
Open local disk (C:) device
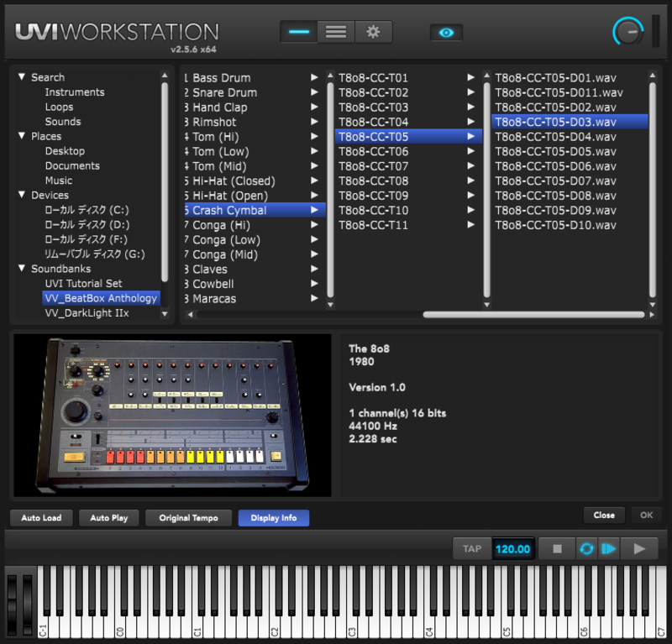pyautogui.click(x=87, y=210)
